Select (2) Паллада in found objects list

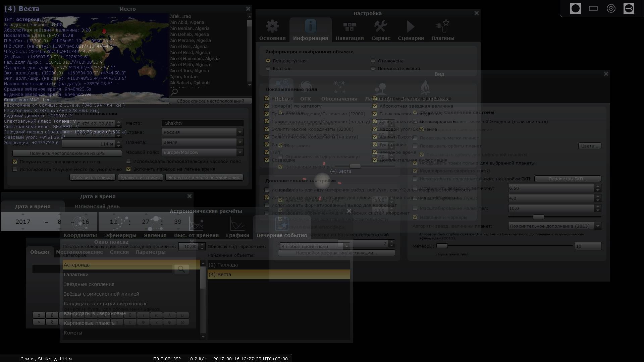[279, 265]
